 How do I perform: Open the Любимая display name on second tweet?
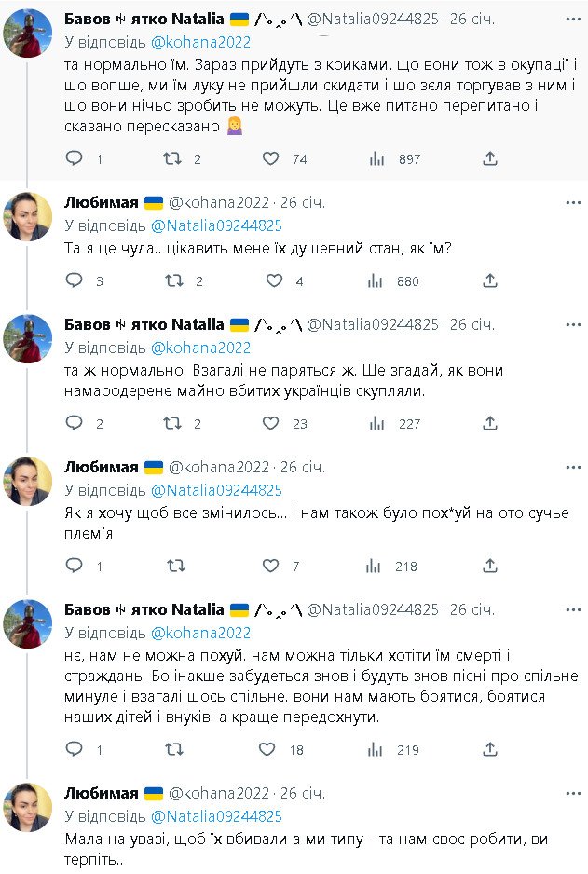point(102,202)
